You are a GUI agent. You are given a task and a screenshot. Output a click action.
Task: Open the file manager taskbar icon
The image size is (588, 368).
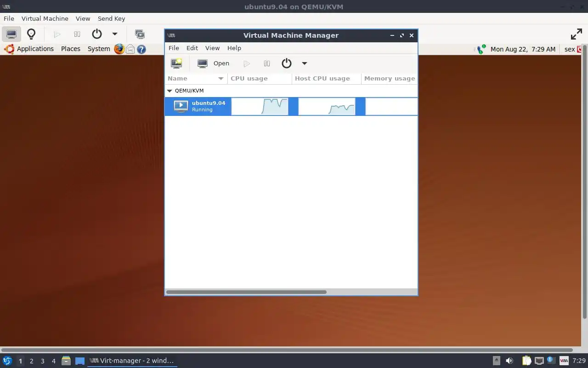tap(66, 361)
